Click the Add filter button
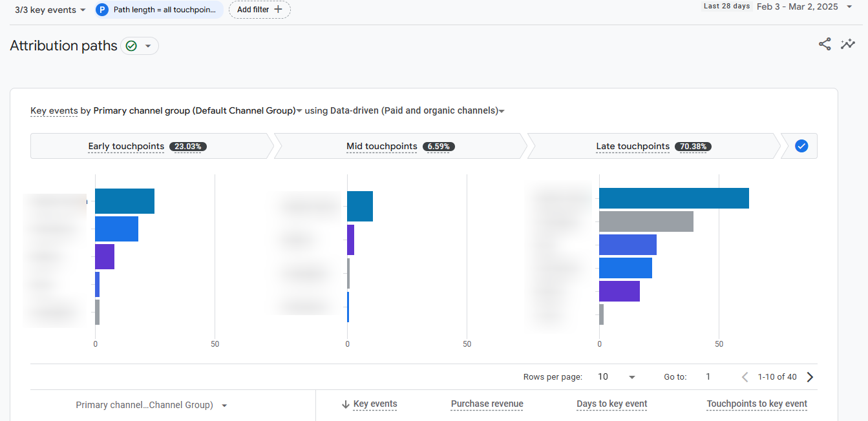 (x=259, y=10)
